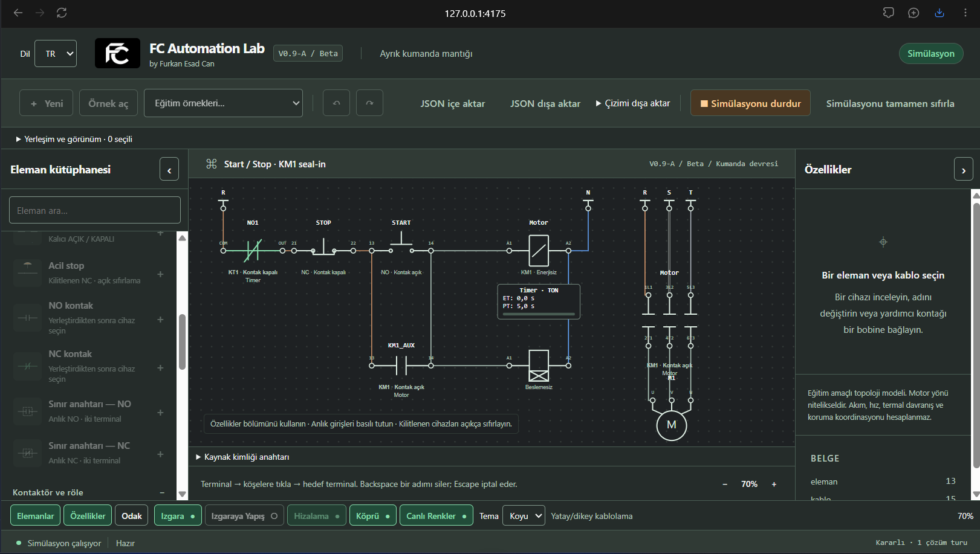The image size is (980, 554).
Task: Click JSON dışa aktar
Action: tap(545, 103)
